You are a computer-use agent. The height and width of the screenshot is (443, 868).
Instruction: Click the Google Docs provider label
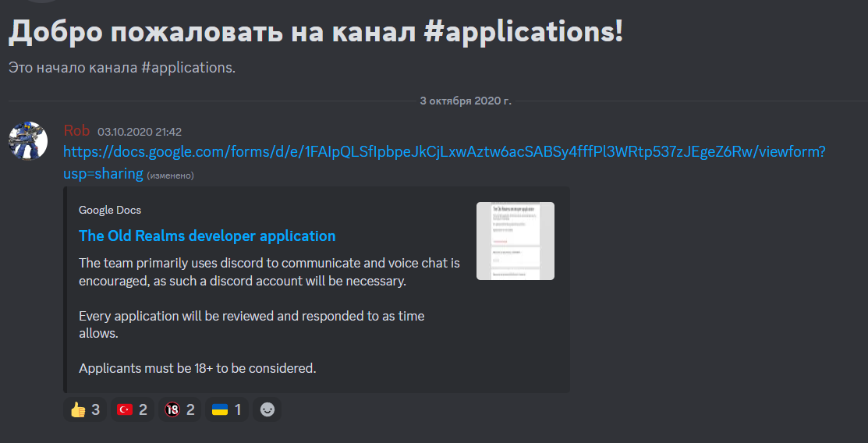pyautogui.click(x=110, y=211)
